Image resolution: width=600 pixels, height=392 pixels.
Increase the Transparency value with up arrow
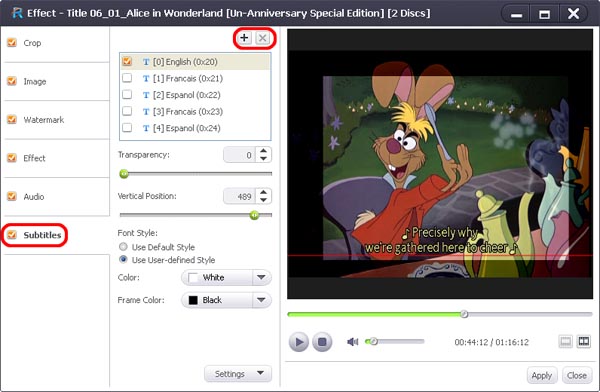(x=263, y=151)
